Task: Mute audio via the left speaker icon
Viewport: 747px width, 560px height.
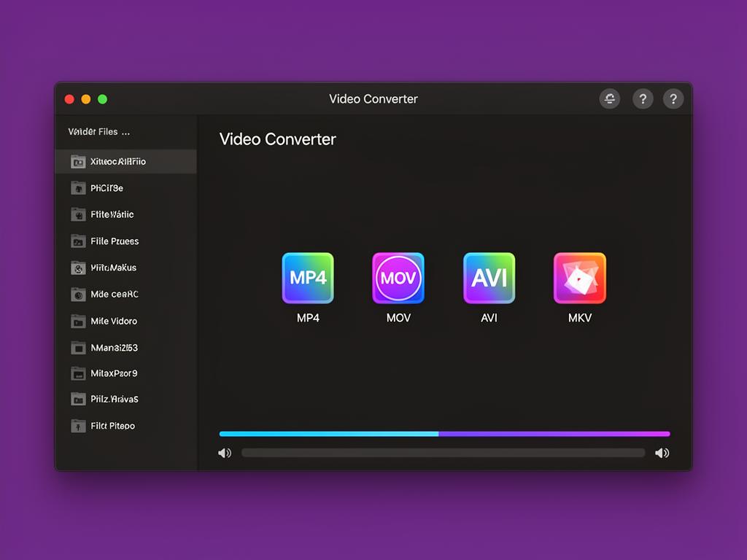Action: (225, 453)
